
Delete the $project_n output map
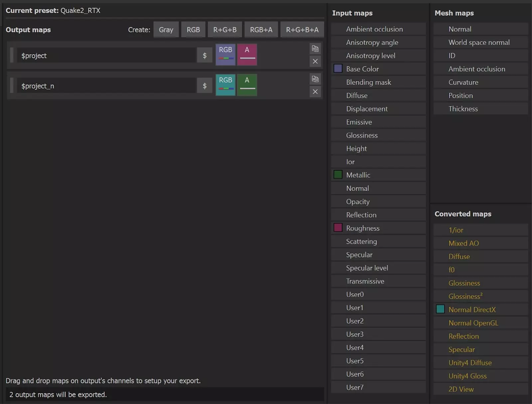tap(315, 92)
